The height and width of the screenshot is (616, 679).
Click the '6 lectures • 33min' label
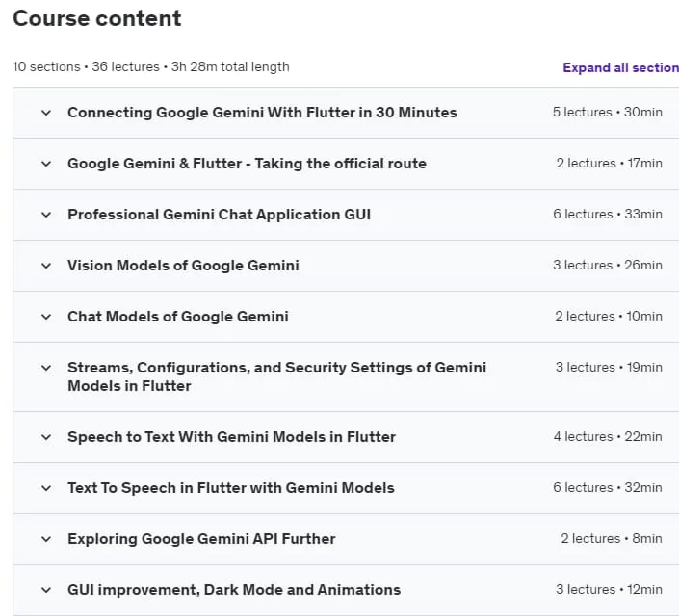pyautogui.click(x=608, y=215)
